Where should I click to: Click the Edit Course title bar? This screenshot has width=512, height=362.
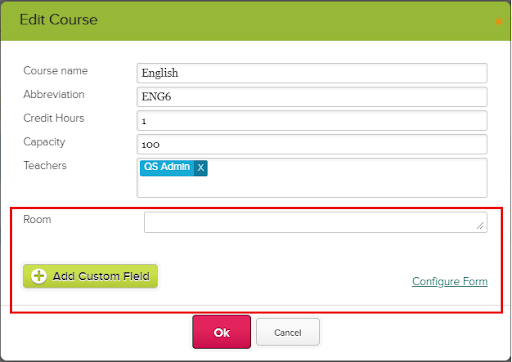click(x=256, y=21)
